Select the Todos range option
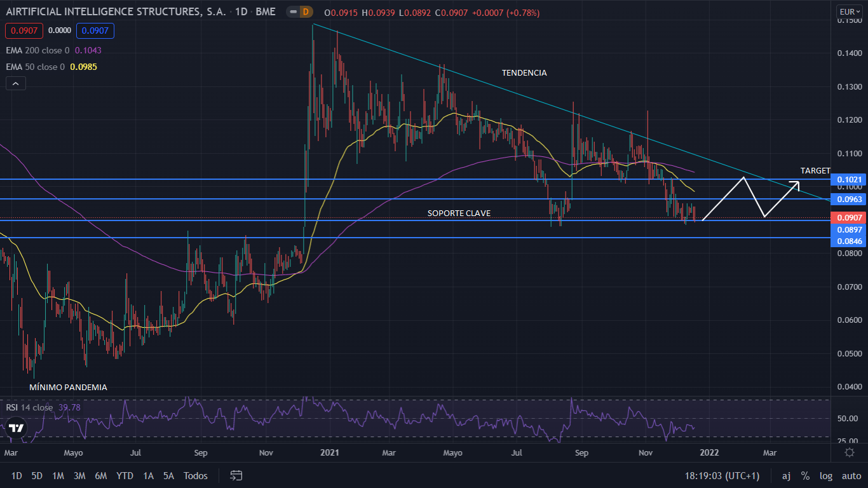The image size is (868, 488). pyautogui.click(x=196, y=475)
